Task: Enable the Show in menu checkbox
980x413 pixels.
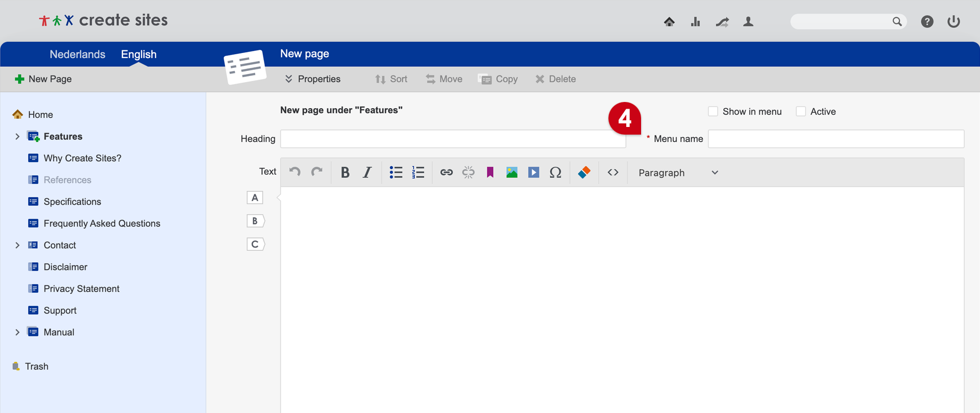Action: (x=713, y=112)
